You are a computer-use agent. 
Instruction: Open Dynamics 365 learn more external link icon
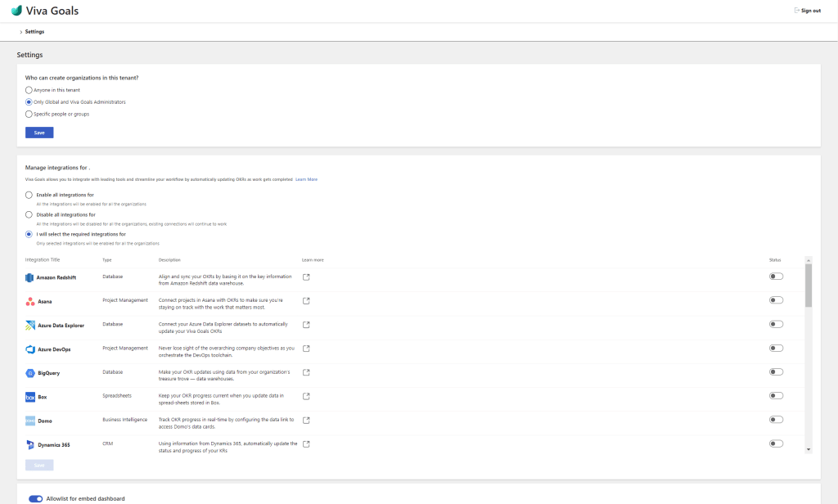pos(306,444)
